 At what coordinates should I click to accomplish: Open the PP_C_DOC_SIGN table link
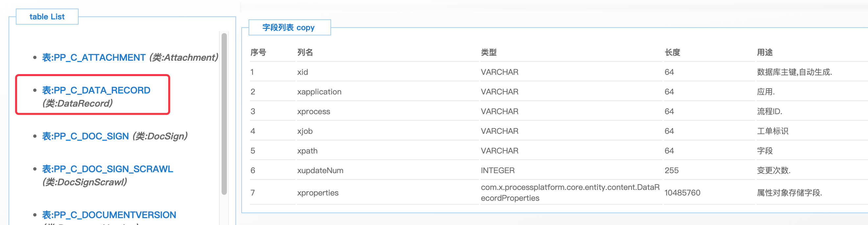(x=85, y=136)
